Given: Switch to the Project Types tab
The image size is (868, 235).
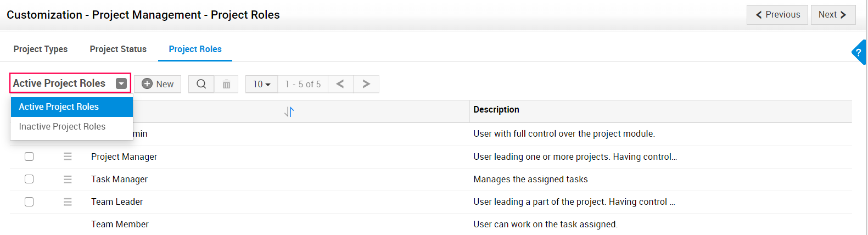Looking at the screenshot, I should pyautogui.click(x=41, y=49).
